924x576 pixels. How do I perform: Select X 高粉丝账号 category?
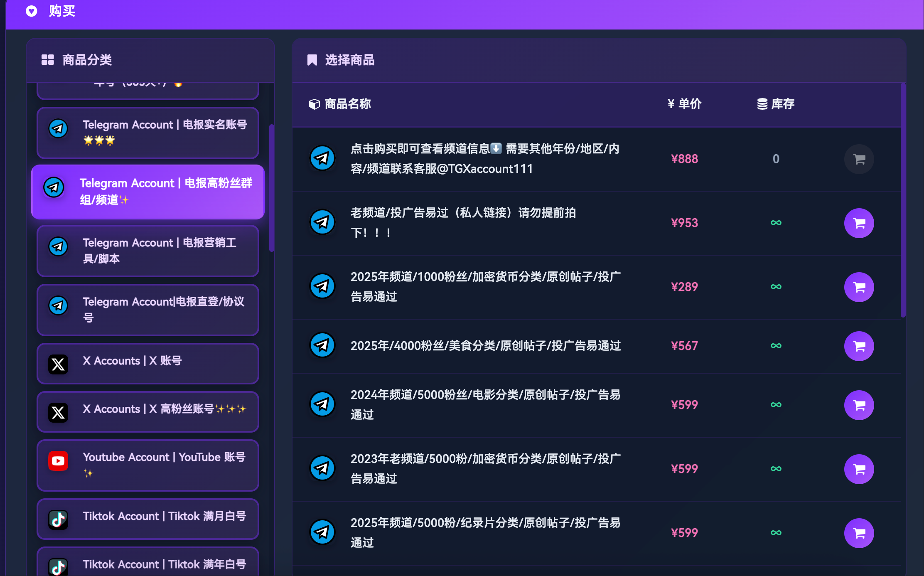click(148, 412)
